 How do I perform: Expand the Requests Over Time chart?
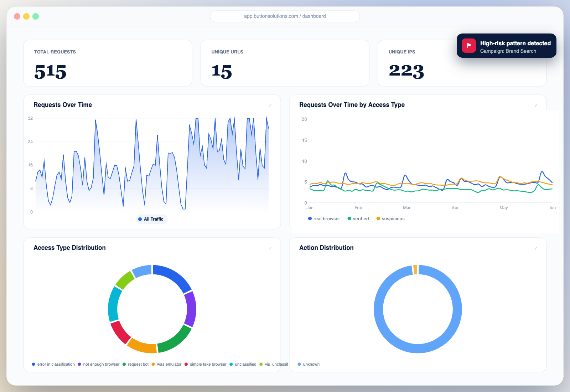270,105
